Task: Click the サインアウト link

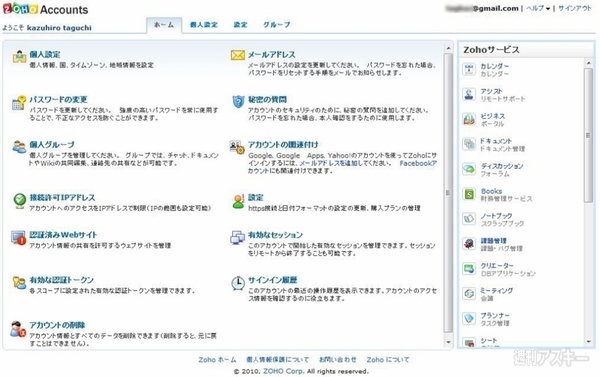Action: click(x=575, y=8)
